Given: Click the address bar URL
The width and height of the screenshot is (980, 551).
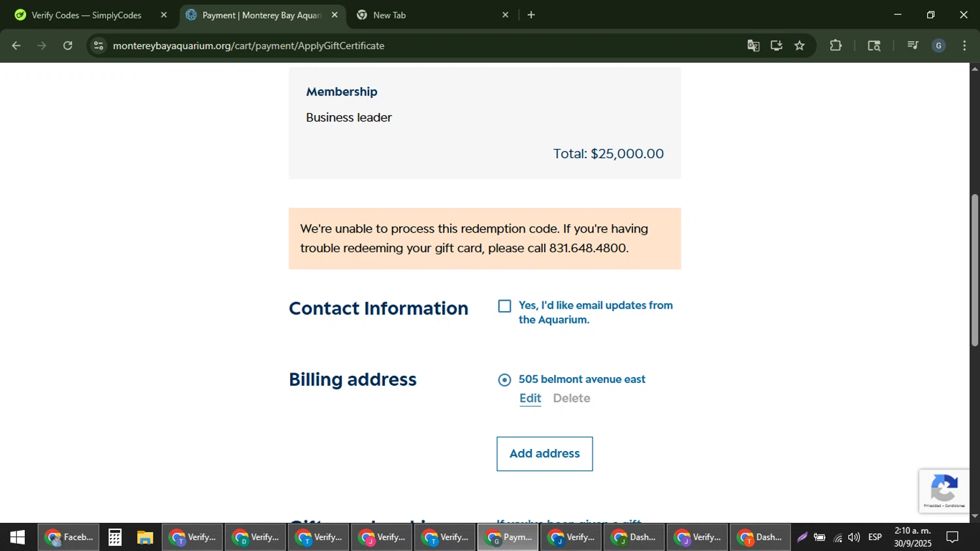Looking at the screenshot, I should point(248,46).
